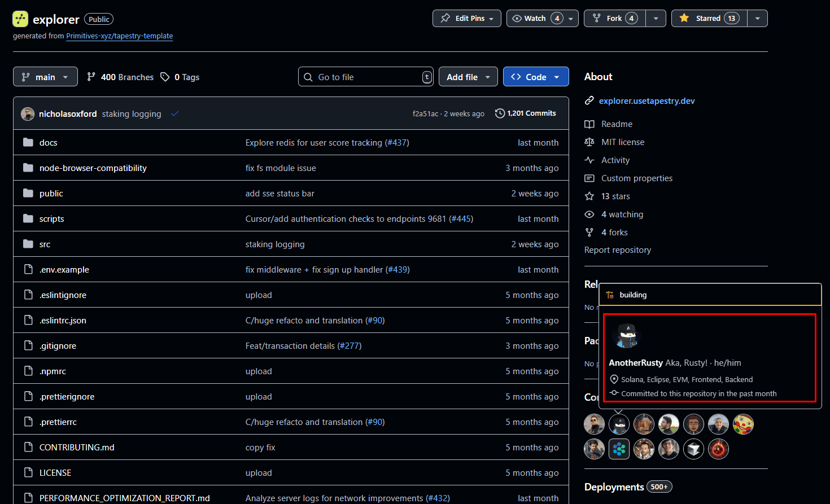The width and height of the screenshot is (830, 504).
Task: Open the Edit Pins menu
Action: (467, 18)
